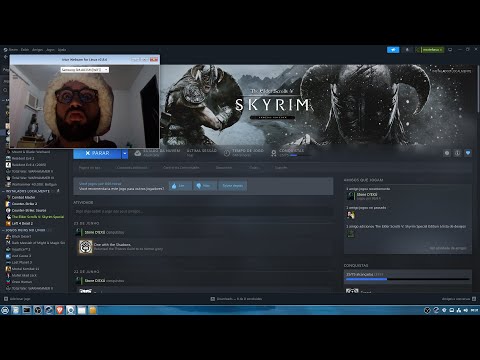Click the Talvez depois button
Image resolution: width=480 pixels, height=360 pixels.
point(233,186)
